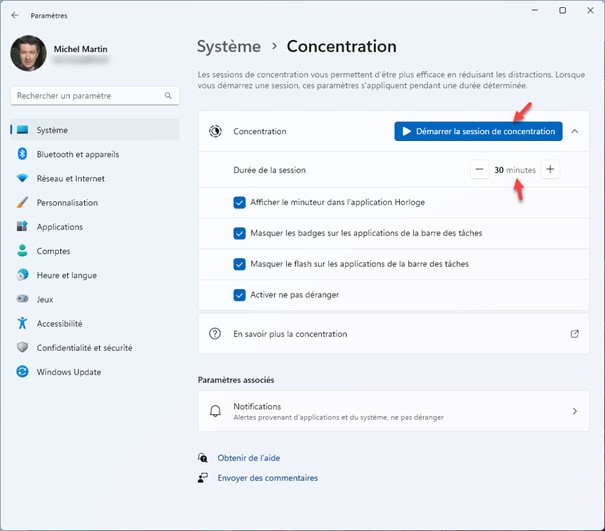Click the Personnalisation paintbrush icon

click(22, 202)
